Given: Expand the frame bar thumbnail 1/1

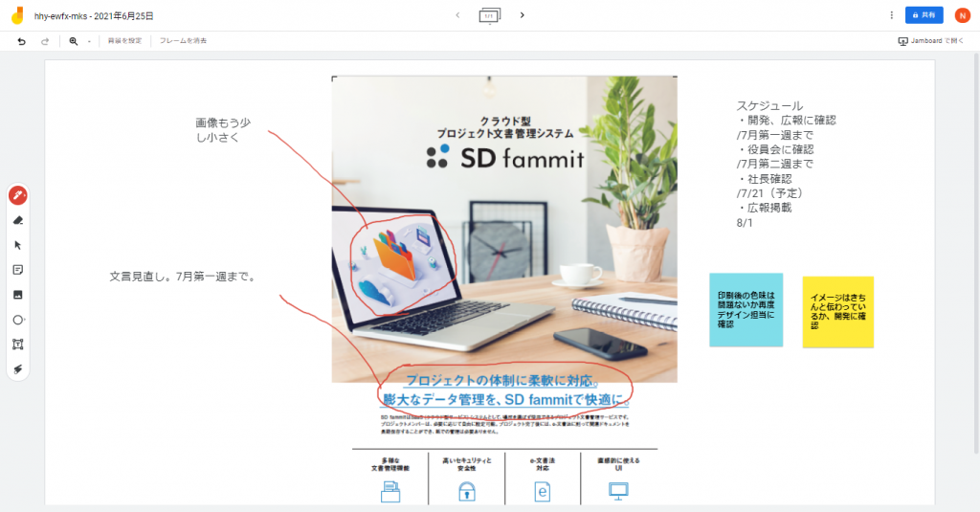Looking at the screenshot, I should [489, 15].
